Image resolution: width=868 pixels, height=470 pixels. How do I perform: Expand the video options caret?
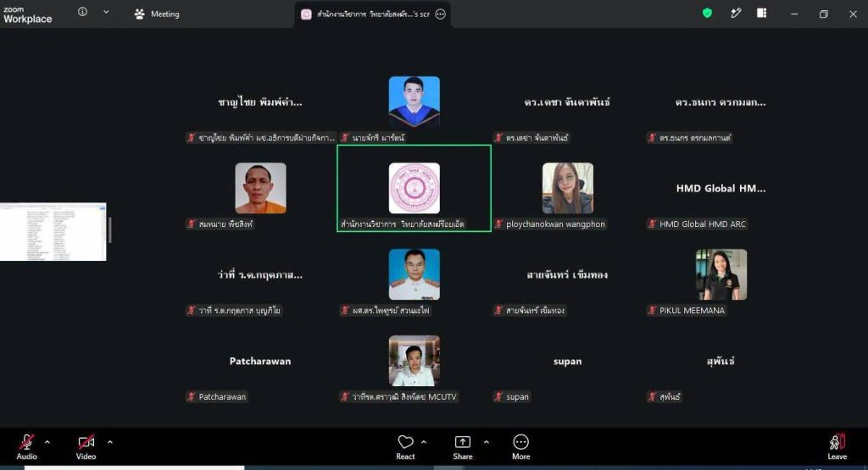point(109,442)
